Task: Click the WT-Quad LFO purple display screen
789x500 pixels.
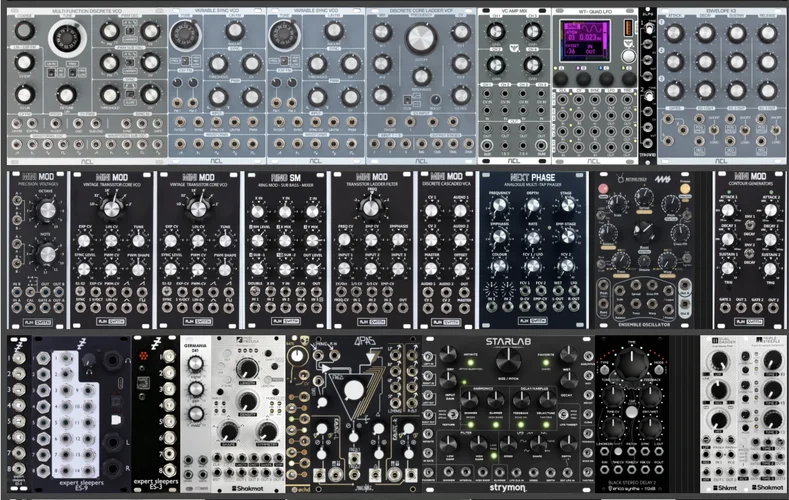Action: coord(585,41)
